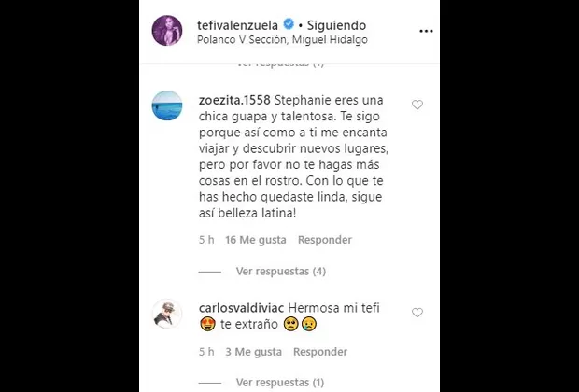Expand Ver respuestas (4) replies
The width and height of the screenshot is (579, 392).
(281, 272)
